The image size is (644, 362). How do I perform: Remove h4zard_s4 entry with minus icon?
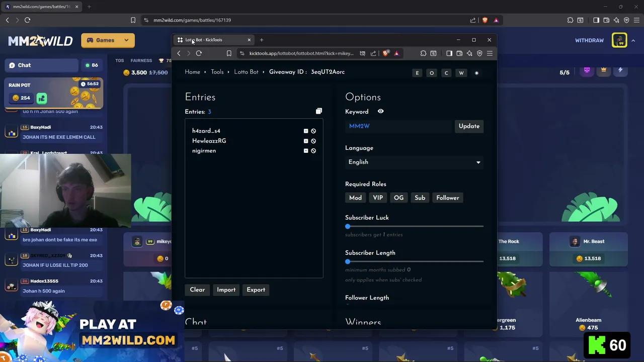point(306,131)
